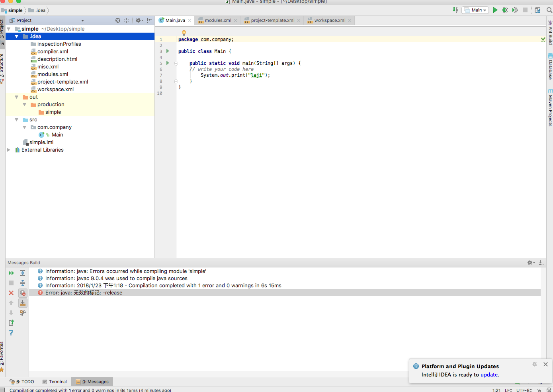553x392 pixels.
Task: Start debugging the Main configuration
Action: pyautogui.click(x=505, y=10)
